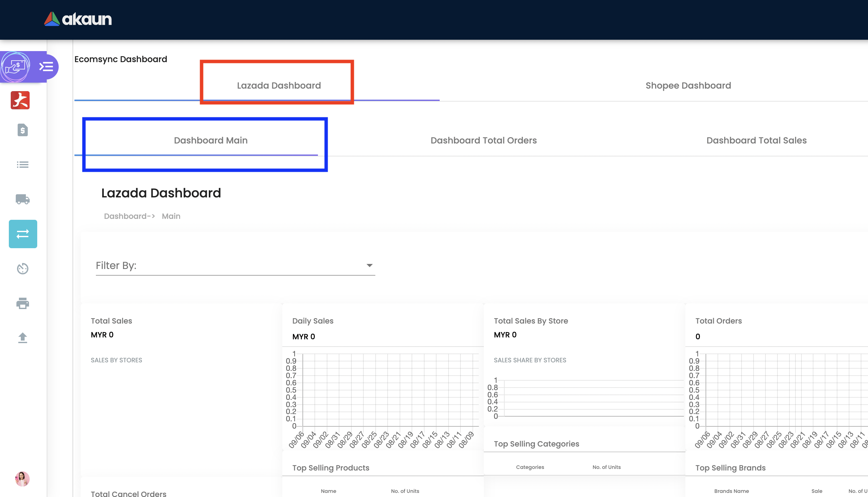Open the upload arrow sidebar icon

point(22,338)
